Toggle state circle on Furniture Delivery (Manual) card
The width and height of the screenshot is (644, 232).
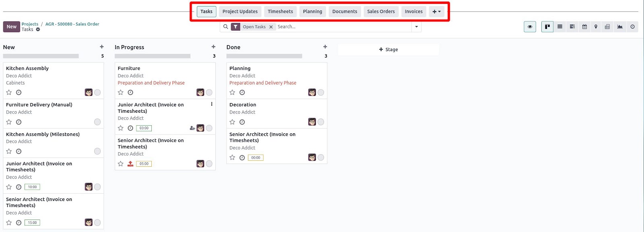tap(97, 122)
